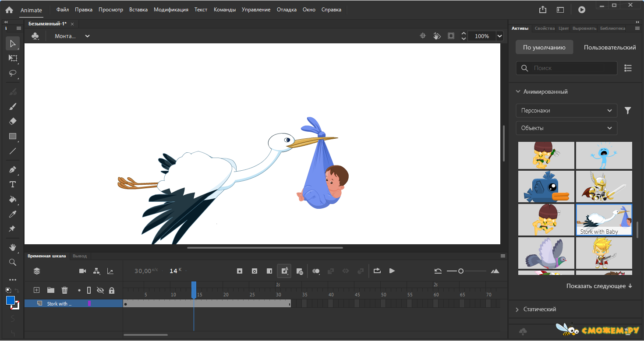Switch to the Вывод tab
Screen dimensions: 644x341
80,256
